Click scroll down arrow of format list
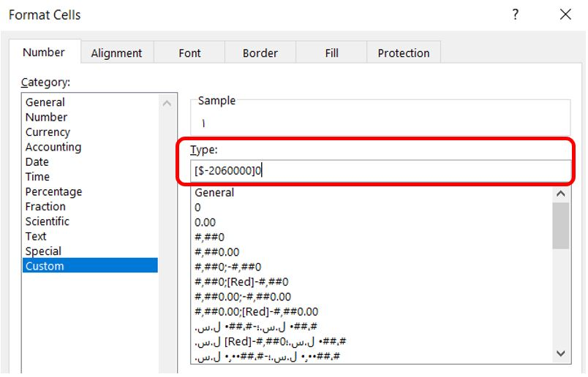Screen dimensions: 588x377 [x=561, y=354]
